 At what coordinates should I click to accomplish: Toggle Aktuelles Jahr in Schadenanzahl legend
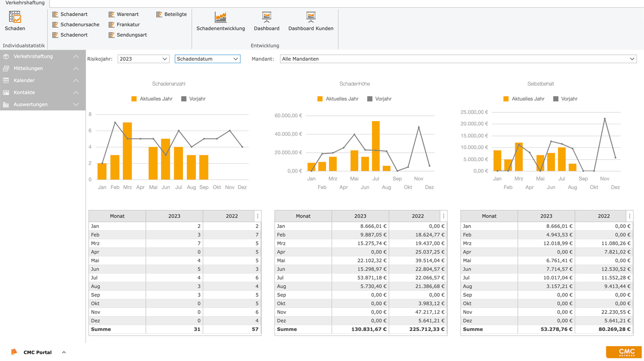click(152, 99)
